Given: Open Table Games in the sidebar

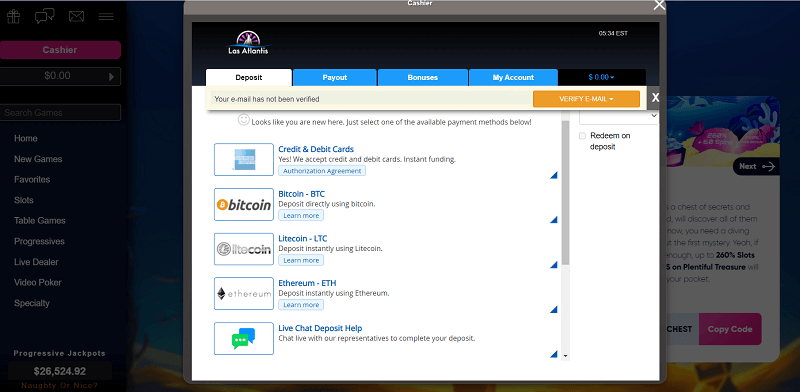Looking at the screenshot, I should coord(40,220).
